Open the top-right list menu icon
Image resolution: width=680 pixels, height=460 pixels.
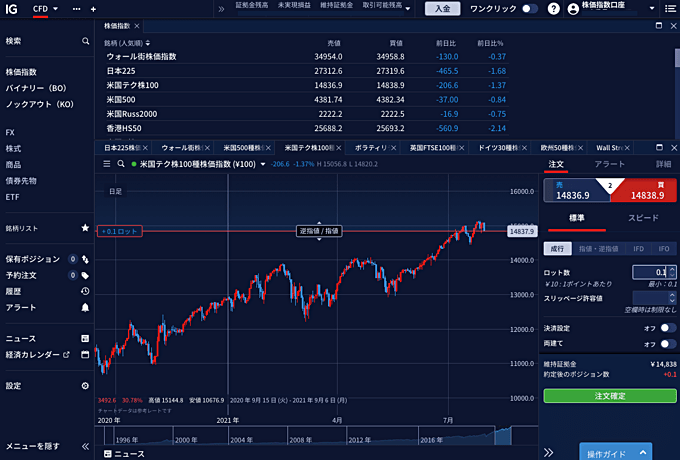coord(670,9)
